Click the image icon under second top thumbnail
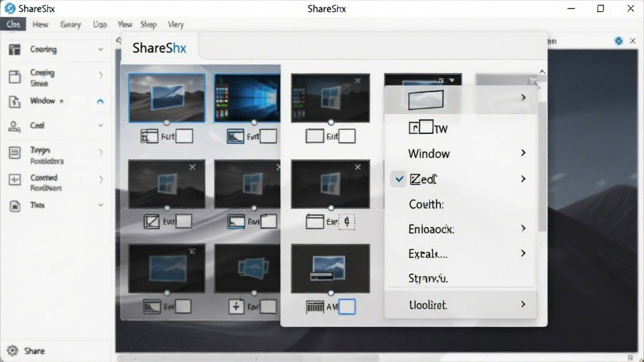Image resolution: width=644 pixels, height=362 pixels. click(235, 136)
